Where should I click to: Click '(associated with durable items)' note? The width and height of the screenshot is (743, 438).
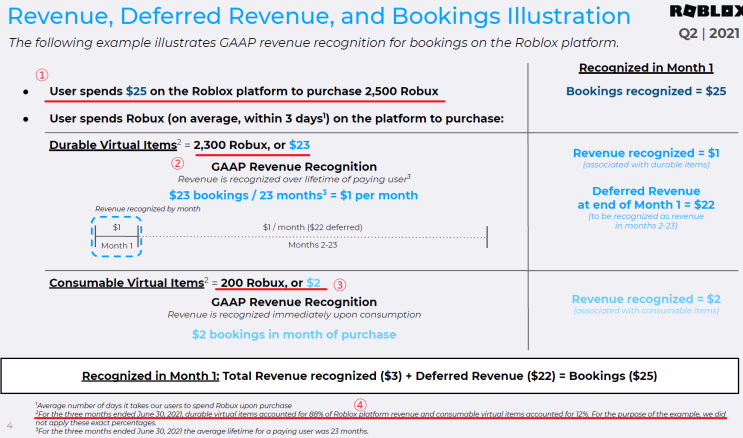coord(646,164)
